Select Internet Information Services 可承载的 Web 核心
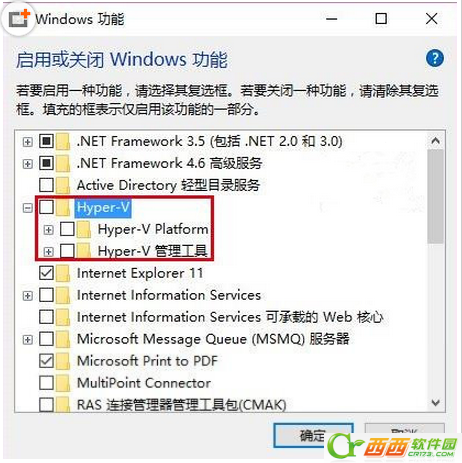462x463 pixels. pyautogui.click(x=230, y=317)
